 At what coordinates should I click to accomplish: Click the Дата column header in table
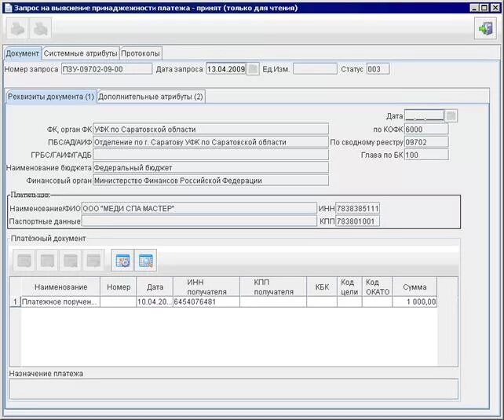coord(155,287)
